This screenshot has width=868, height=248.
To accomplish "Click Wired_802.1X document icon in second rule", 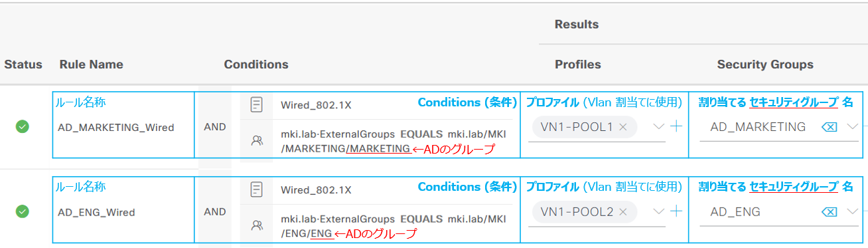I will pyautogui.click(x=257, y=190).
